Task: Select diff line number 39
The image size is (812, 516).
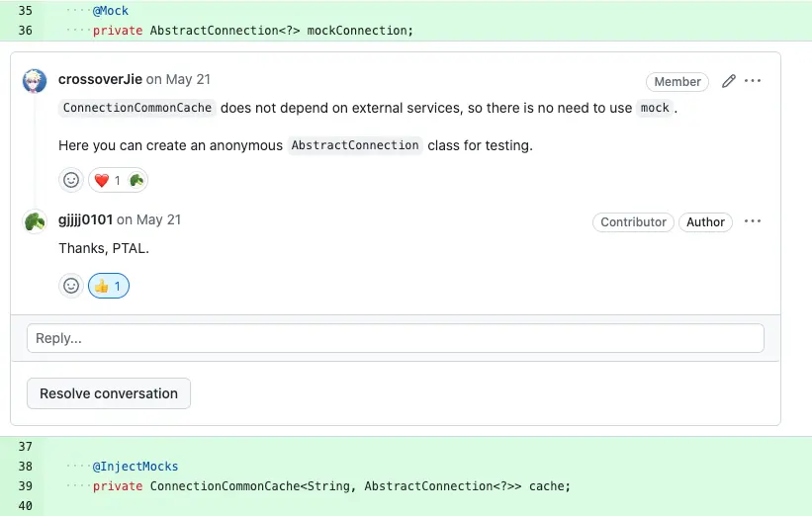Action: tap(25, 485)
